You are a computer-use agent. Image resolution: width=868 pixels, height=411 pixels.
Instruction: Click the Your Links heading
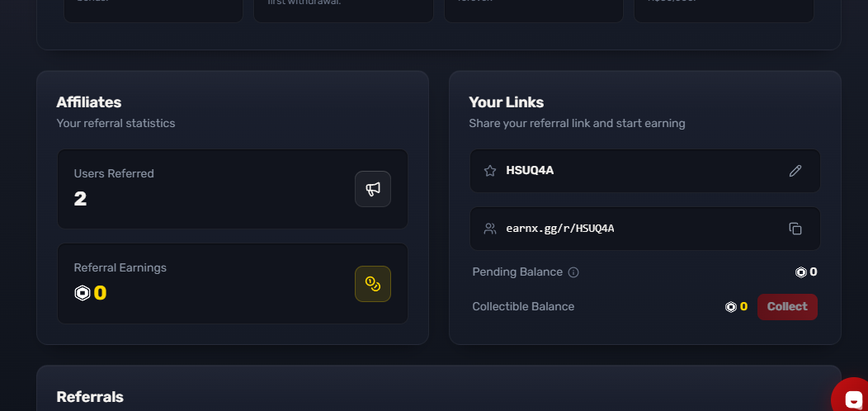[506, 102]
